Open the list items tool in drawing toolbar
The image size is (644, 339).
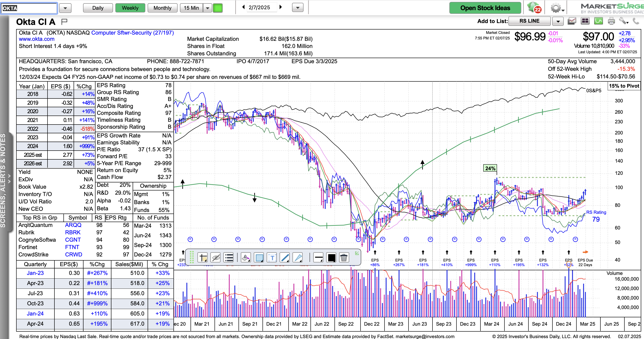tap(229, 258)
